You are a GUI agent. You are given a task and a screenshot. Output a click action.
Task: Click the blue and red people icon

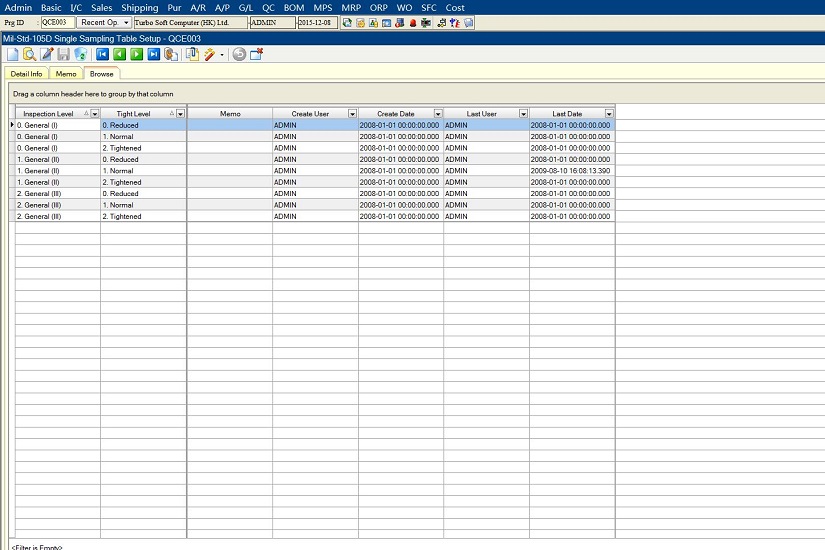pos(455,23)
